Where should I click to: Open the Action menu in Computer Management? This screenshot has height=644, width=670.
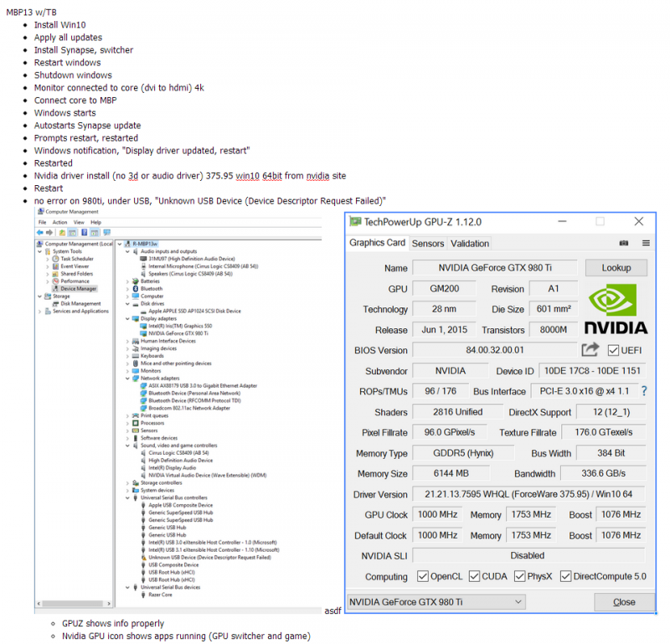(x=59, y=222)
